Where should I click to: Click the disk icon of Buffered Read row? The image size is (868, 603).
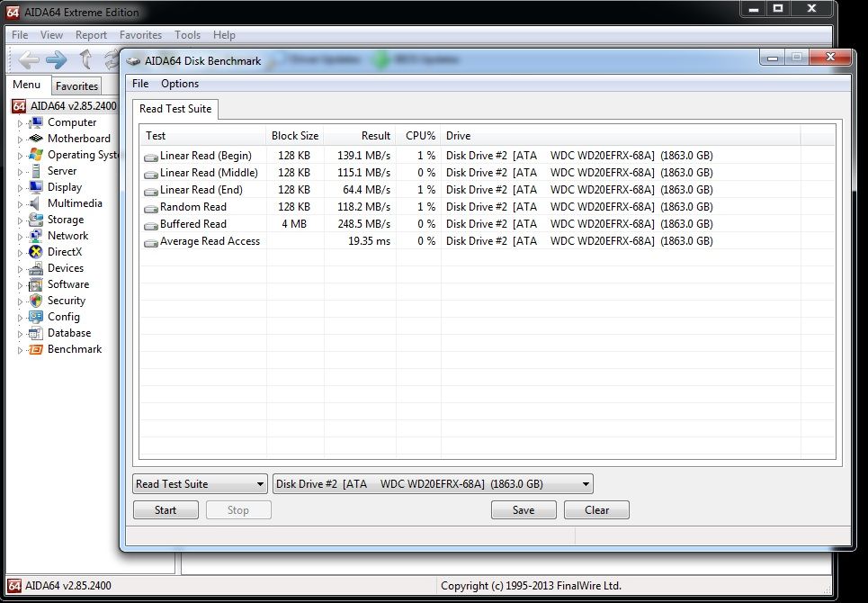click(150, 225)
